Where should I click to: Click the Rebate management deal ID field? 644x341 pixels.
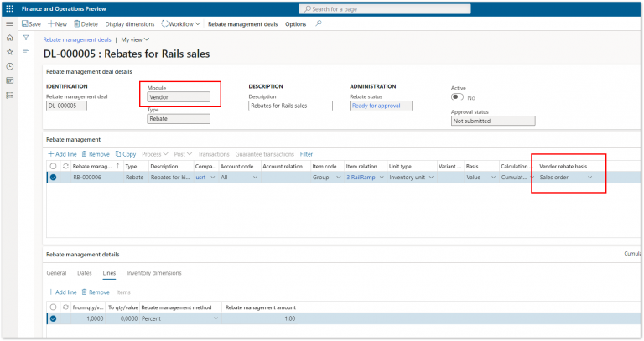(x=66, y=106)
